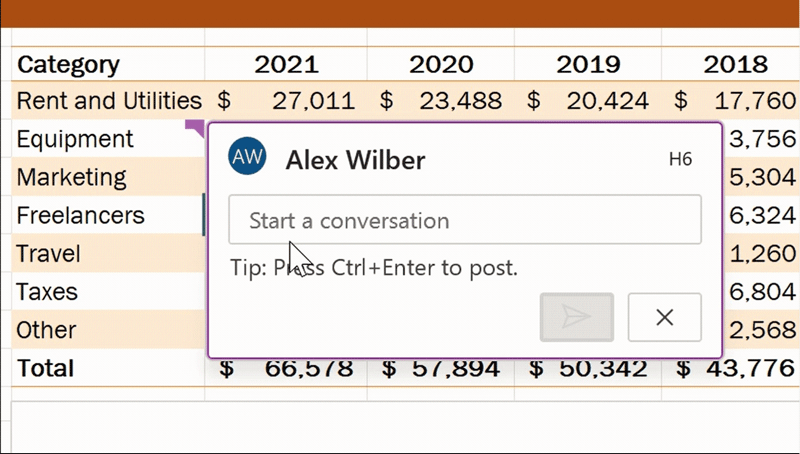The image size is (800, 454).
Task: Select the Category header cell
Action: (x=108, y=64)
